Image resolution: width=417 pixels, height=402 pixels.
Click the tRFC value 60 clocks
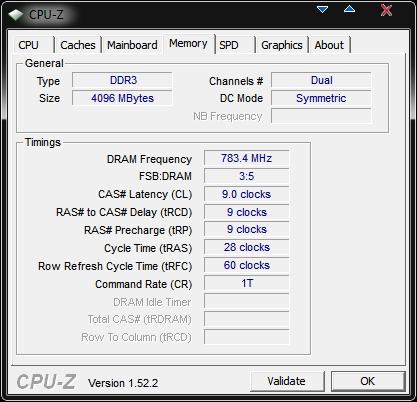tap(247, 265)
